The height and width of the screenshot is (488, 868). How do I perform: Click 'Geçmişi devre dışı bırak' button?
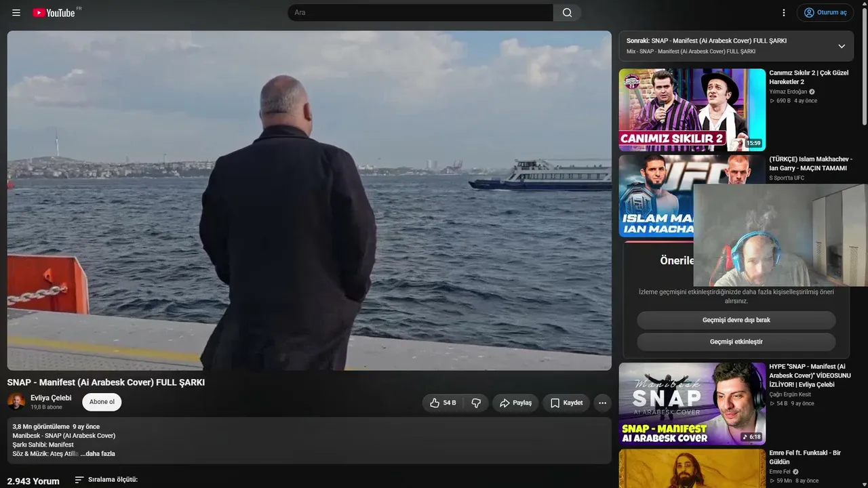pos(736,320)
